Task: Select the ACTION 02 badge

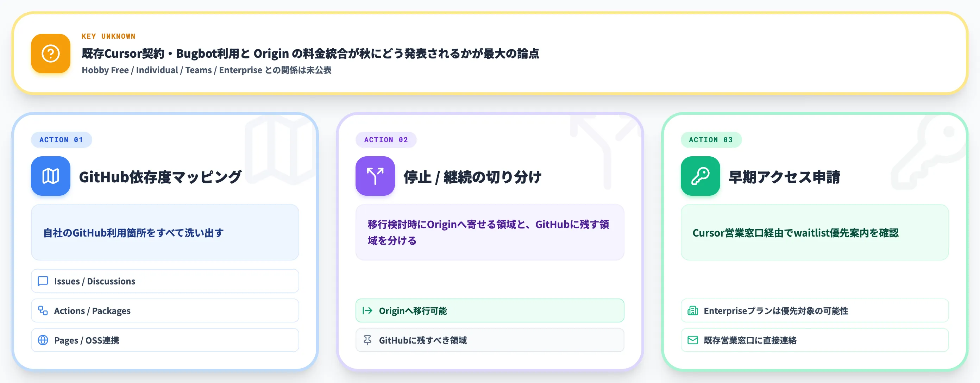Action: point(386,140)
